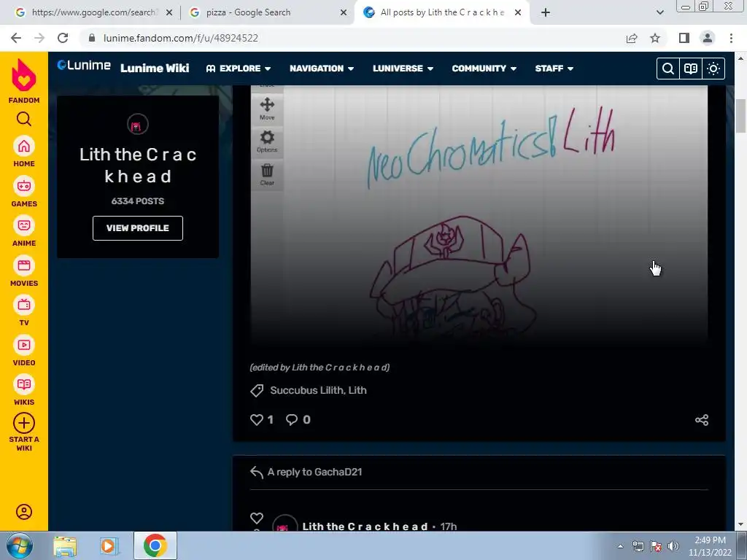Open File Explorer from the taskbar
747x560 pixels.
coord(65,545)
